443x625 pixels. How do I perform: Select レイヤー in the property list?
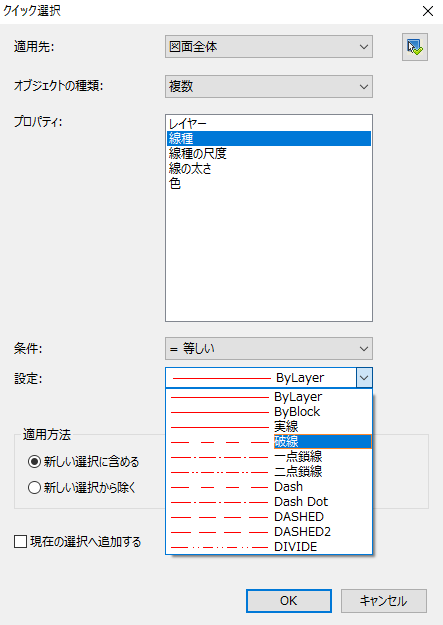[x=269, y=123]
